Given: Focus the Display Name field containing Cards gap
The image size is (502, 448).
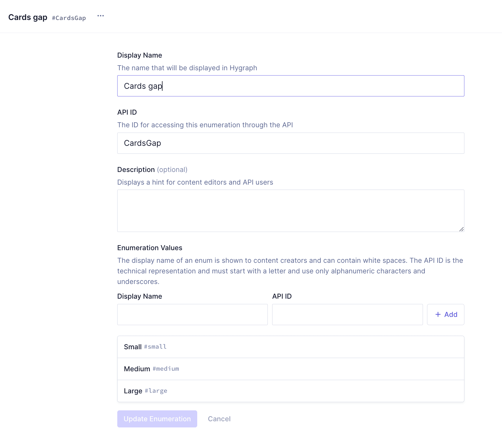Looking at the screenshot, I should pos(290,86).
